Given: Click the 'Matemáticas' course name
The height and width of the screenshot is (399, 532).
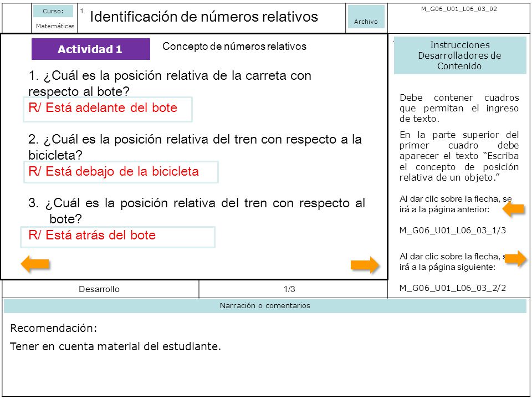Looking at the screenshot, I should click(55, 26).
